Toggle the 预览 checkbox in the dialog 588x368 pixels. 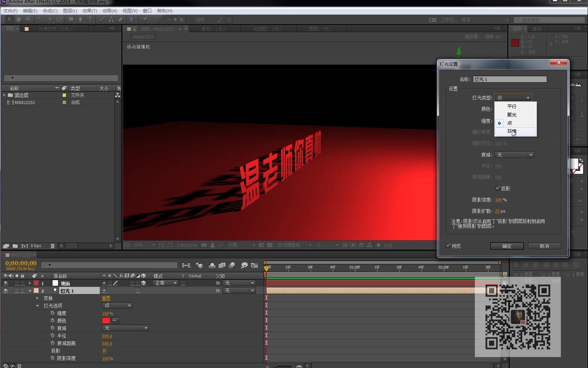pyautogui.click(x=448, y=246)
